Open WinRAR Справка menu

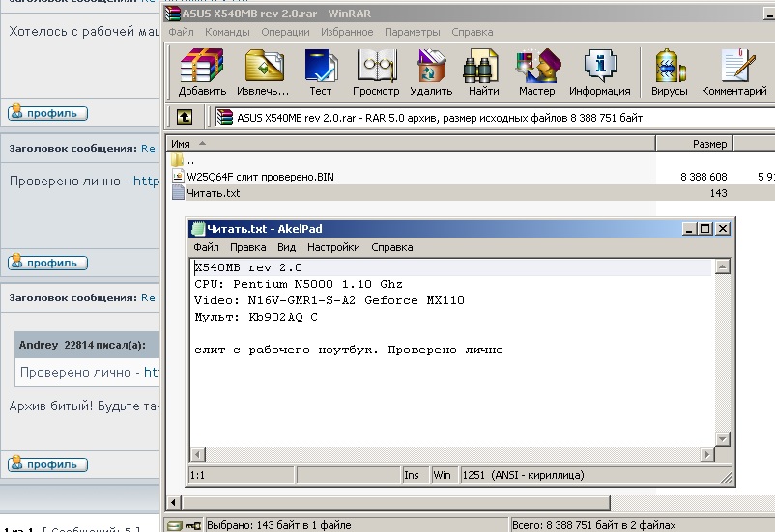(x=472, y=32)
